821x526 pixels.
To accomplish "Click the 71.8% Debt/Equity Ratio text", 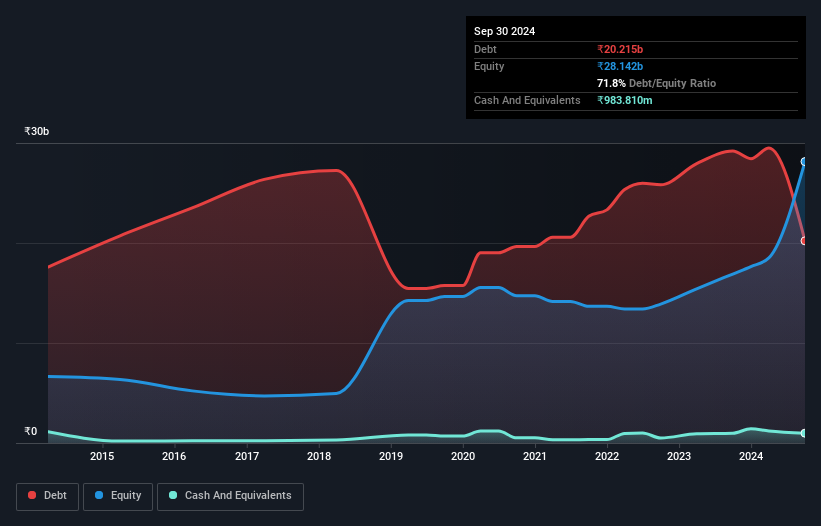I will pyautogui.click(x=656, y=83).
